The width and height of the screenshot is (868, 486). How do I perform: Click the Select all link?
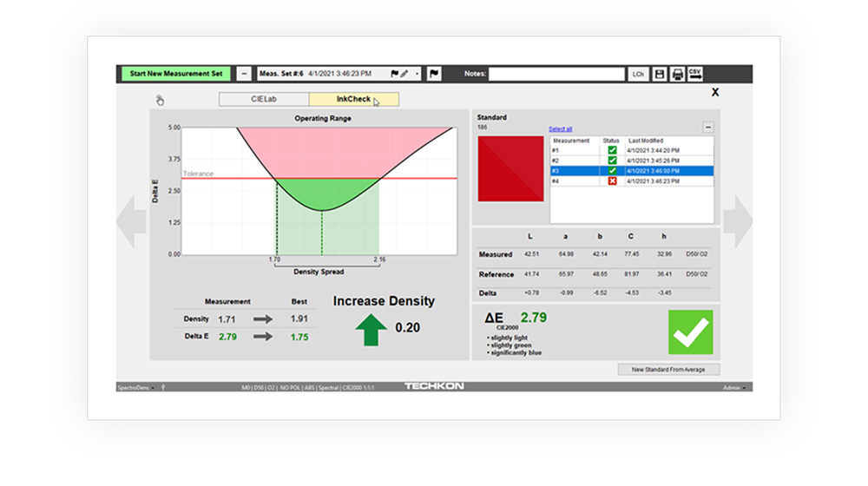coord(560,128)
